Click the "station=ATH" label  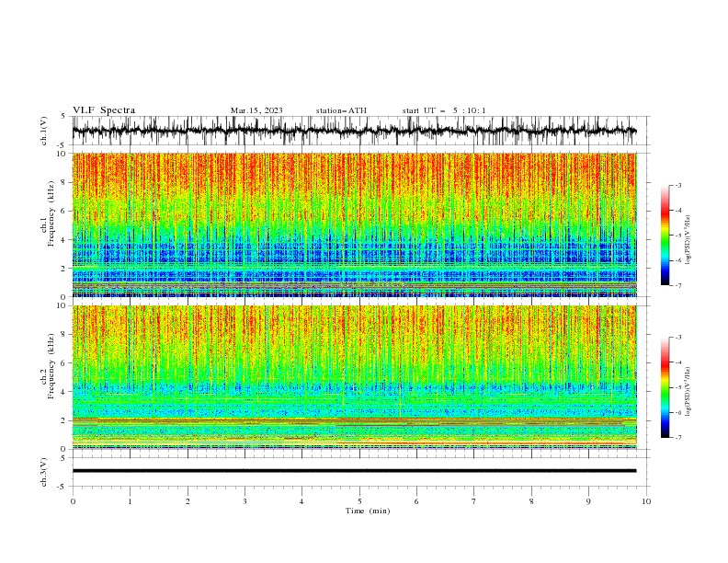click(341, 110)
